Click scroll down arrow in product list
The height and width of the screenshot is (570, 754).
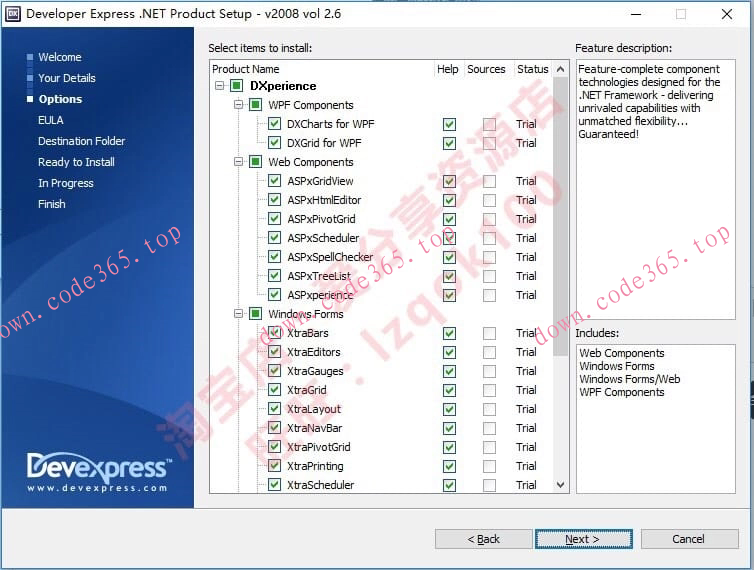(x=560, y=485)
